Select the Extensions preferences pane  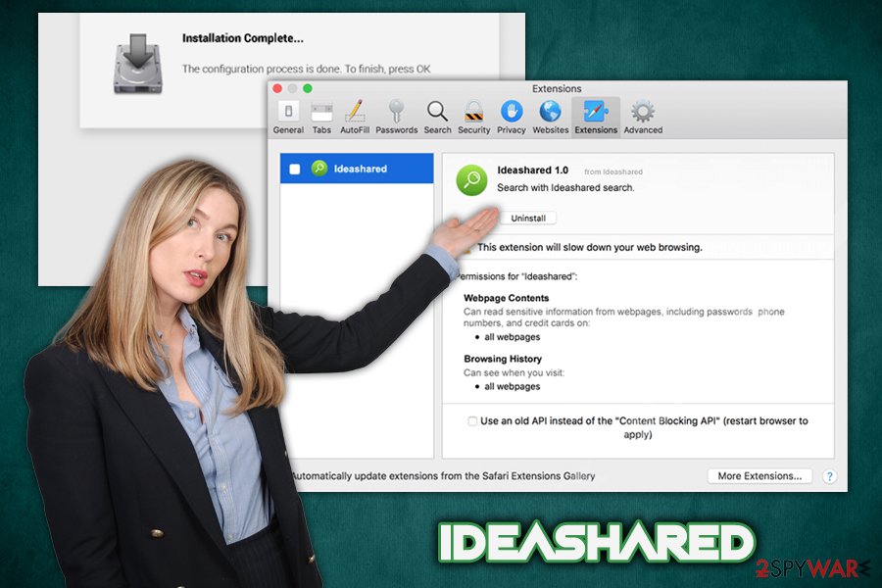click(x=596, y=118)
